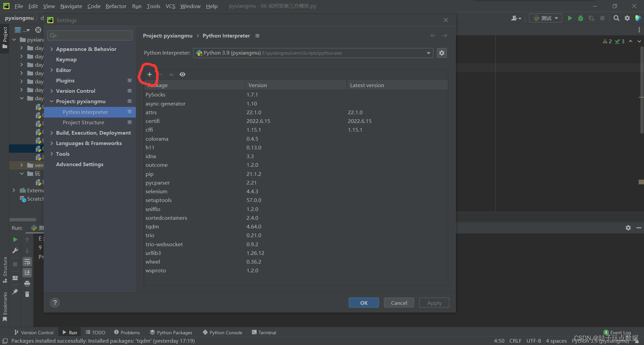Open IDE settings gear in top toolbar
644x345 pixels.
point(627,18)
